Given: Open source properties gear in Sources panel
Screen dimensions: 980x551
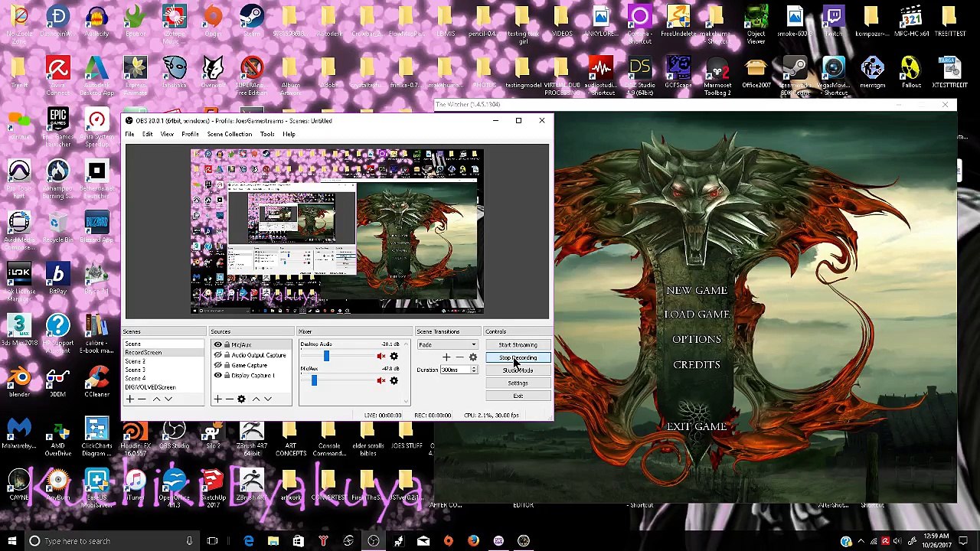Looking at the screenshot, I should (x=241, y=399).
